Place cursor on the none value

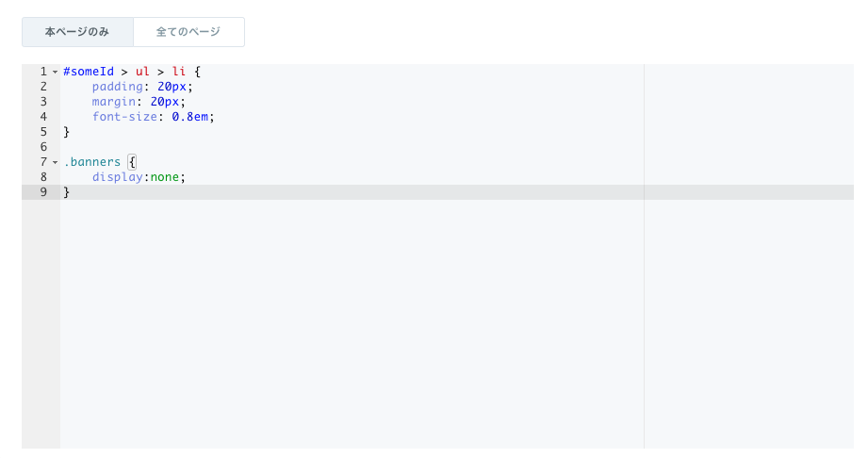pos(165,177)
